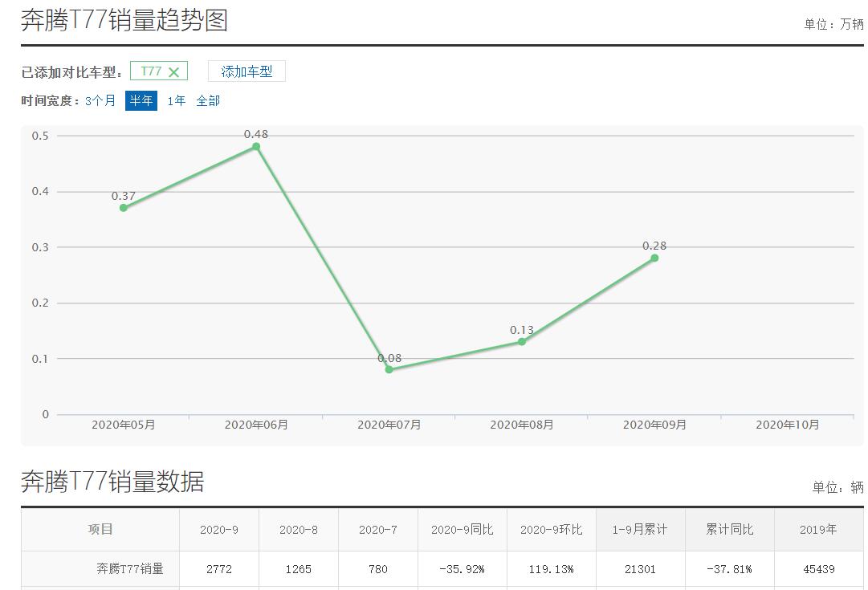Click the 奔腾T77销量数据 heading
The width and height of the screenshot is (868, 590).
tap(113, 482)
